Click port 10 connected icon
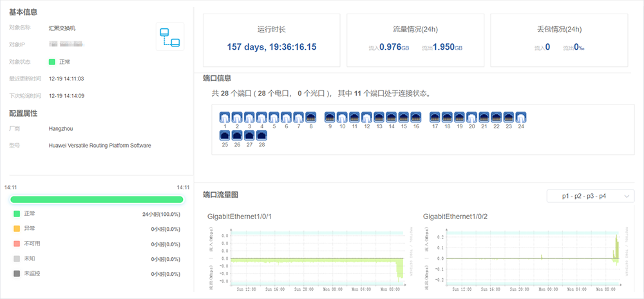 pyautogui.click(x=342, y=117)
